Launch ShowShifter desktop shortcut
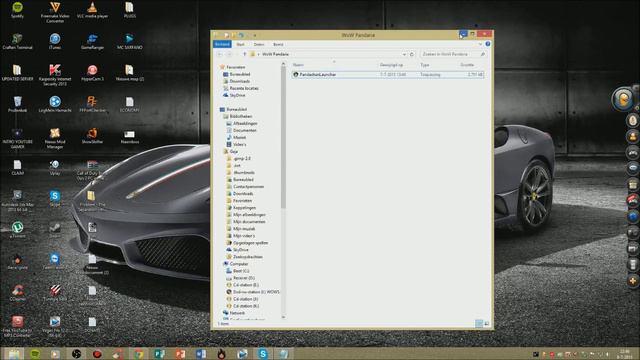Screen dimensions: 640x360 (92, 136)
